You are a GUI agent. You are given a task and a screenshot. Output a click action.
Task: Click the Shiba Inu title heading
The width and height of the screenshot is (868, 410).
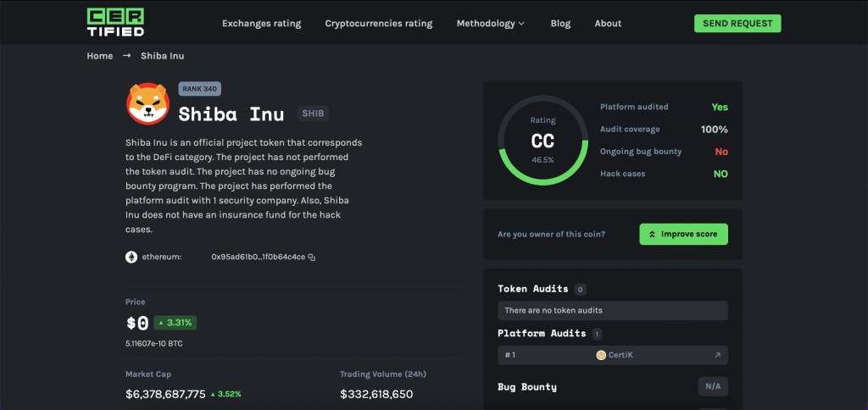[x=231, y=114]
